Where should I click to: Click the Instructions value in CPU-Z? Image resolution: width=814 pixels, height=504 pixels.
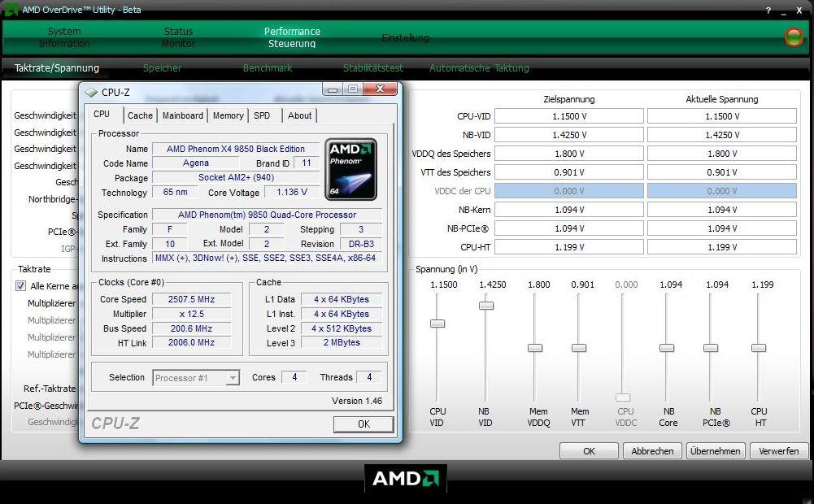coord(267,258)
